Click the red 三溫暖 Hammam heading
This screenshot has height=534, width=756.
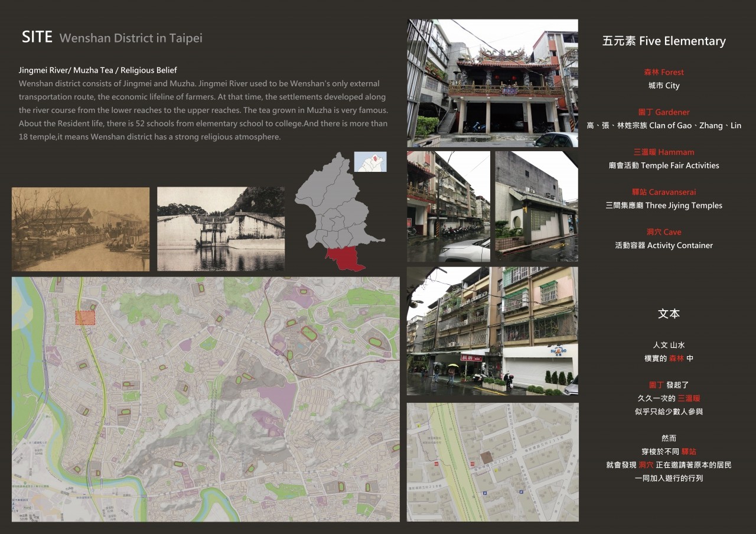[x=664, y=152]
